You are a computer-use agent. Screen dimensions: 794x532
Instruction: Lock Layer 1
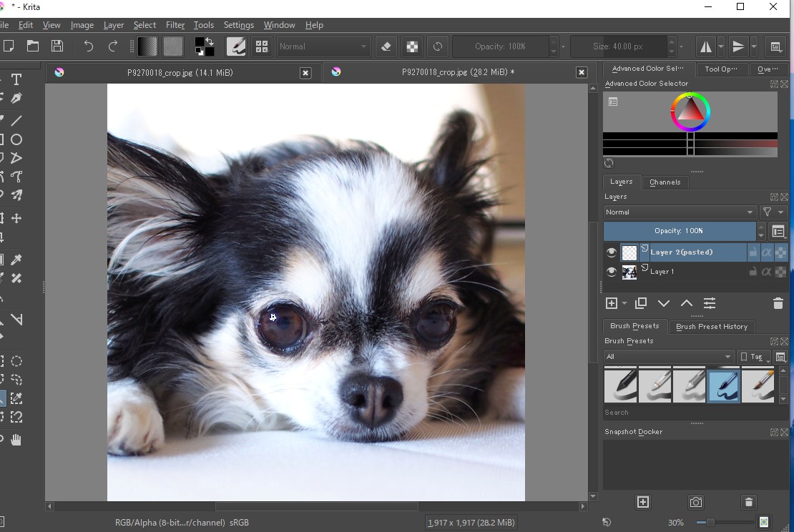[x=753, y=272]
